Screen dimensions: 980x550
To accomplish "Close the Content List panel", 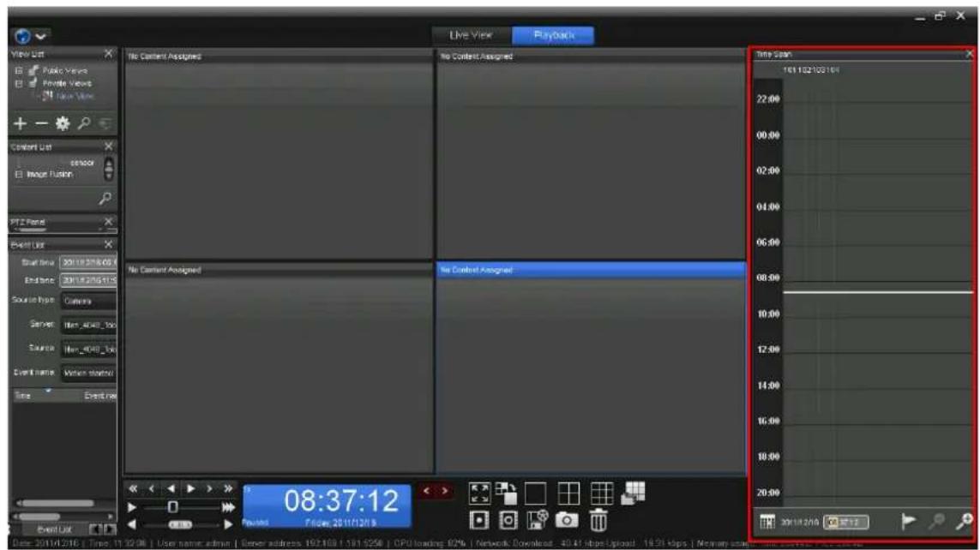I will (x=108, y=146).
